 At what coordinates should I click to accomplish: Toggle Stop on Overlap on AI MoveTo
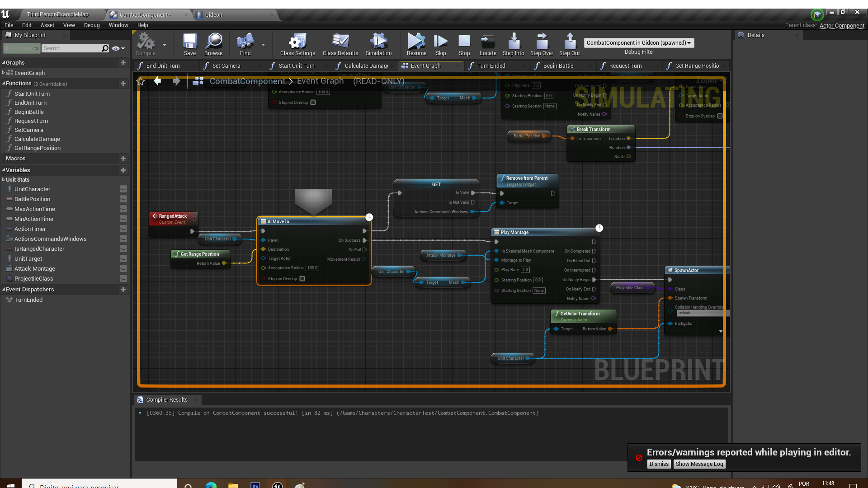302,279
